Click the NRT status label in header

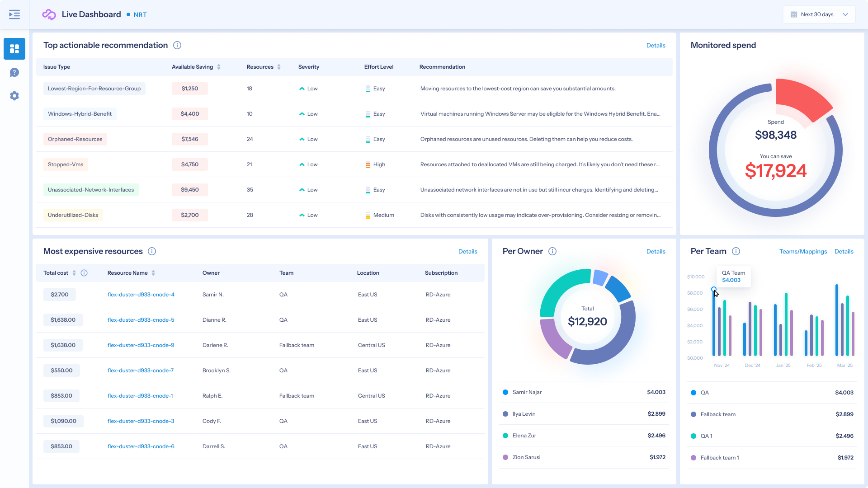coord(140,14)
